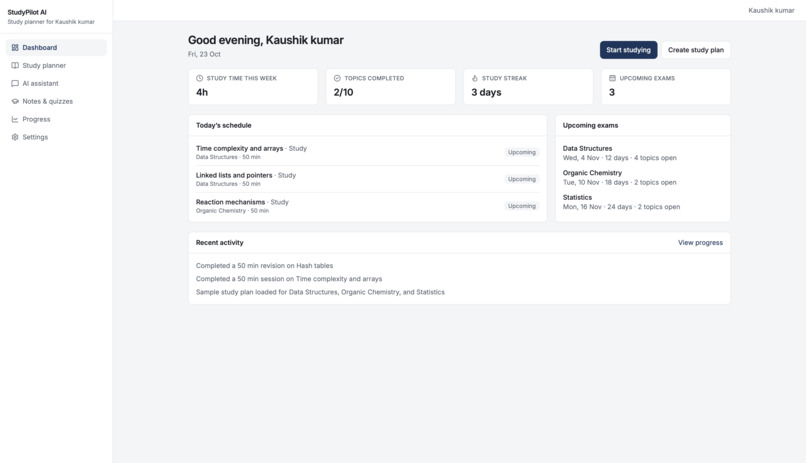
Task: Click the Hash tables revision activity entry
Action: pos(264,266)
